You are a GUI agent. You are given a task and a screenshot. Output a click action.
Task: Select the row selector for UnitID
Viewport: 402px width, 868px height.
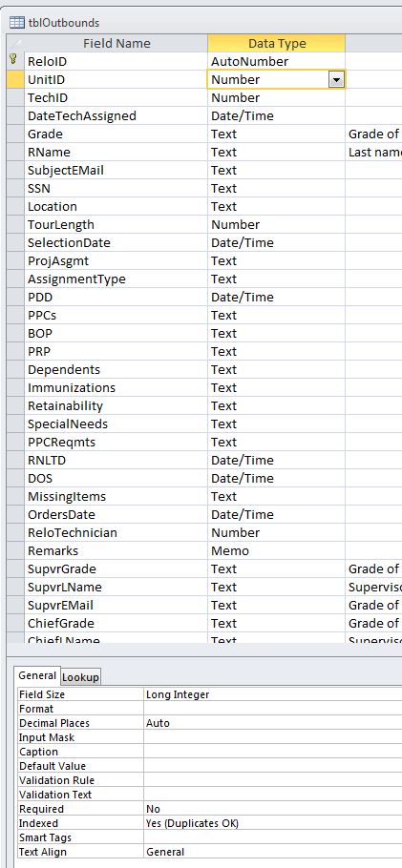(x=15, y=80)
